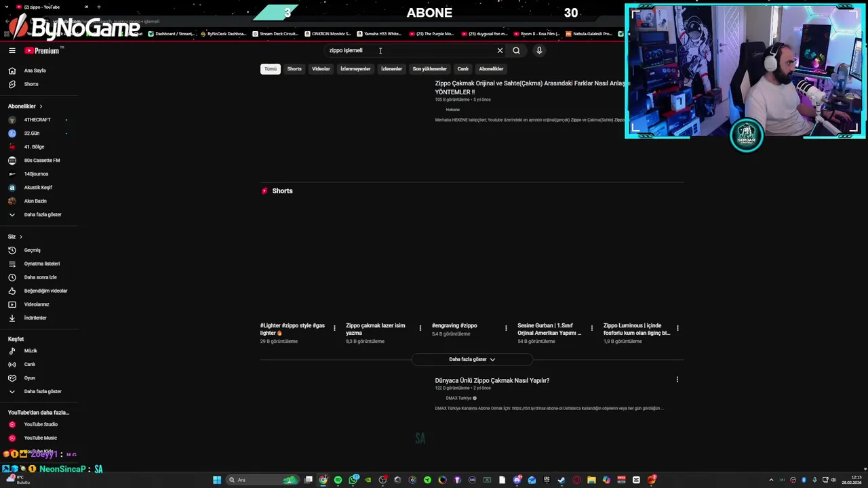Select the 'İzlenenler' filter chip
Viewport: 868px width, 488px height.
tap(391, 68)
